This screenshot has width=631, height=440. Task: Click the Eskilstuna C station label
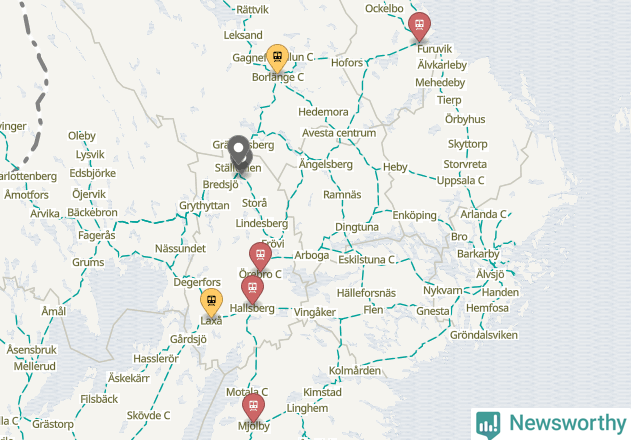coord(366,260)
